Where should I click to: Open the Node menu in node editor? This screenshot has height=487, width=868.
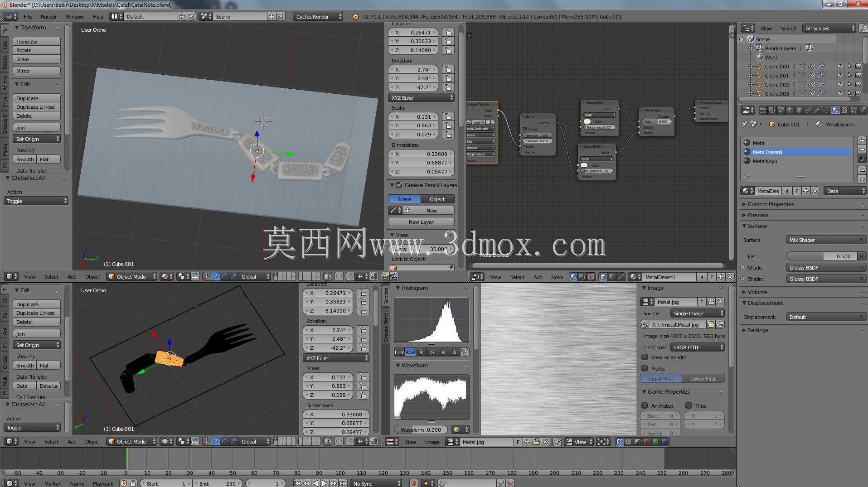[x=557, y=277]
